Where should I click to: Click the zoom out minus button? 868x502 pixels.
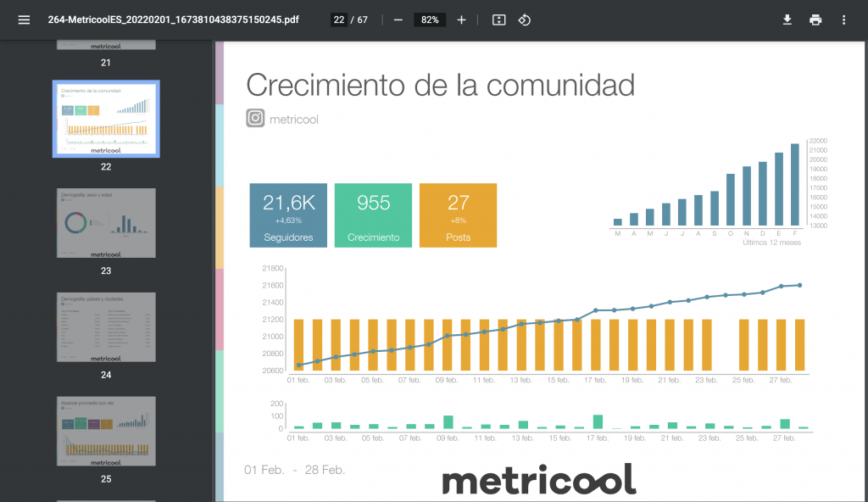coord(398,20)
